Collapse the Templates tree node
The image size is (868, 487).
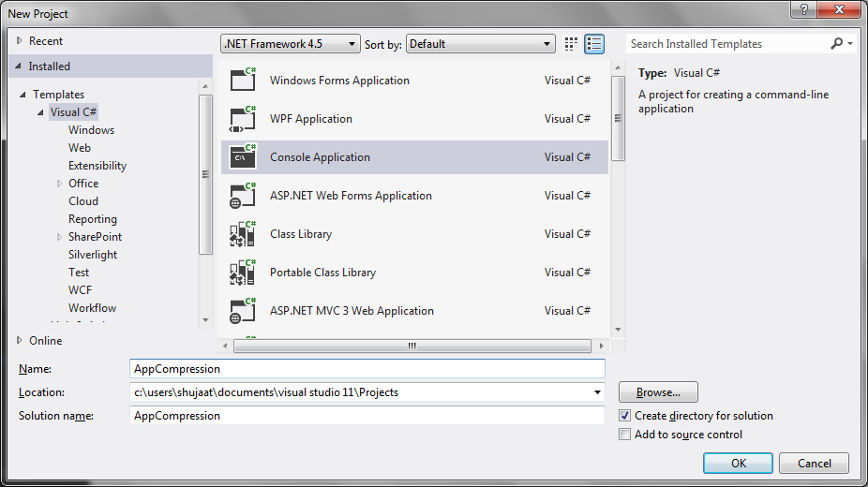(x=22, y=95)
